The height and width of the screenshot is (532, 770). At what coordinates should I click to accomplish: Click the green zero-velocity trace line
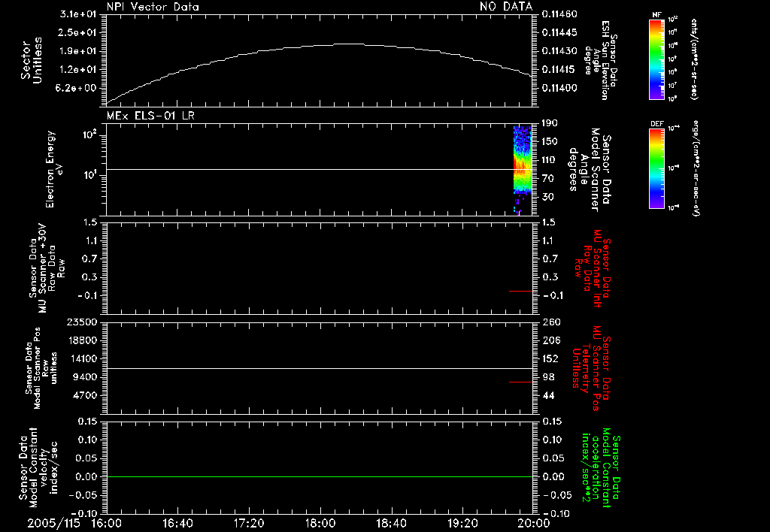pyautogui.click(x=320, y=476)
